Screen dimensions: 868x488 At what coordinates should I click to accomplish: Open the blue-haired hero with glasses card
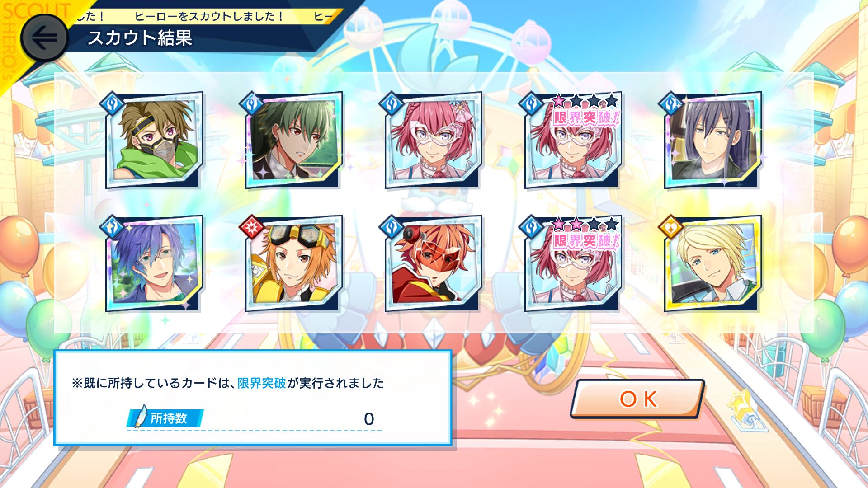154,263
